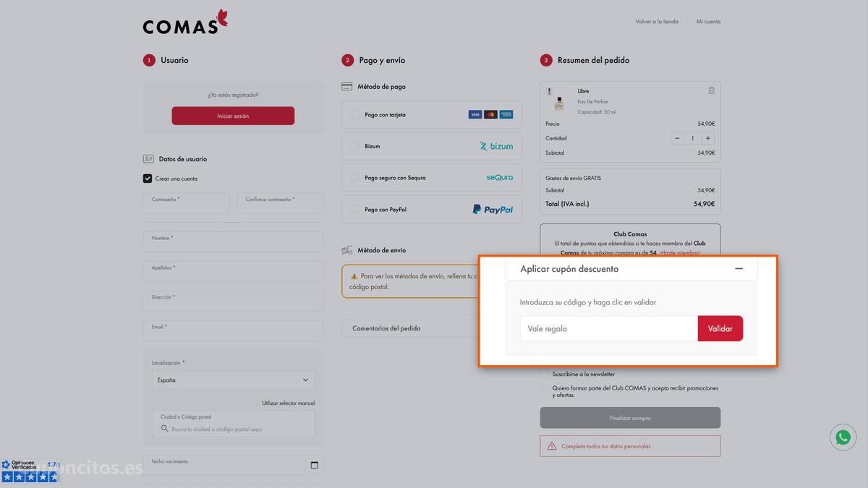Click the ¡Hazte miembro! link
Screen dimensions: 868x488
pyautogui.click(x=679, y=253)
